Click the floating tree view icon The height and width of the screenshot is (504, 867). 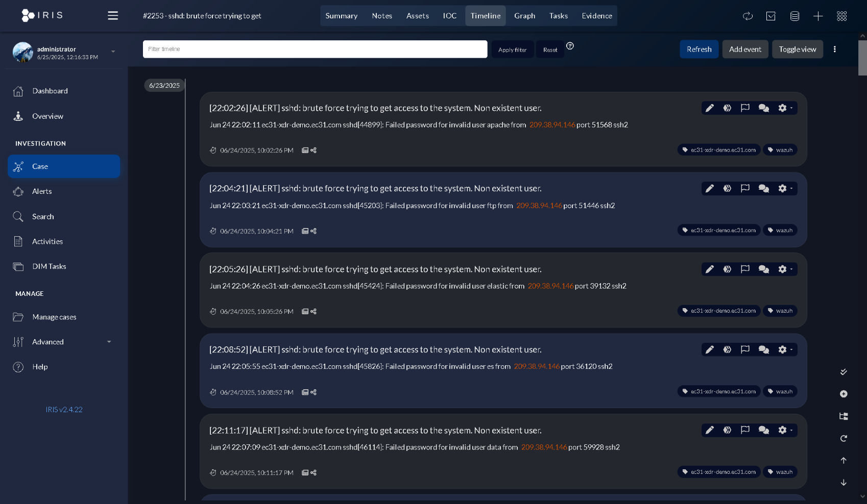pyautogui.click(x=844, y=416)
